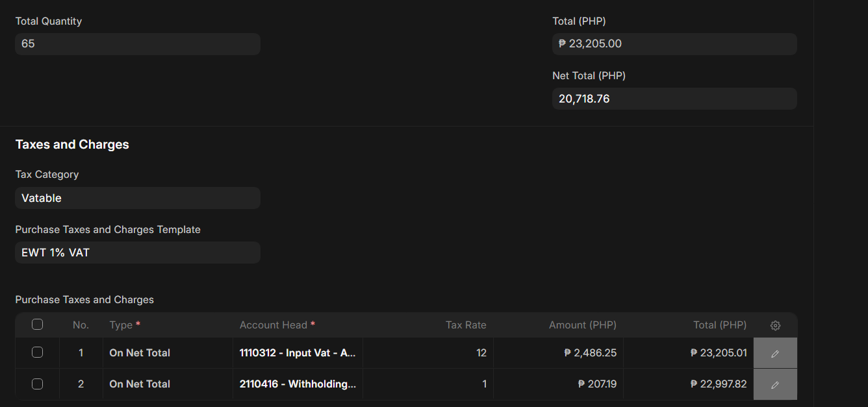Open the Purchase Taxes and Charges Template field
This screenshot has height=407, width=868.
[137, 253]
